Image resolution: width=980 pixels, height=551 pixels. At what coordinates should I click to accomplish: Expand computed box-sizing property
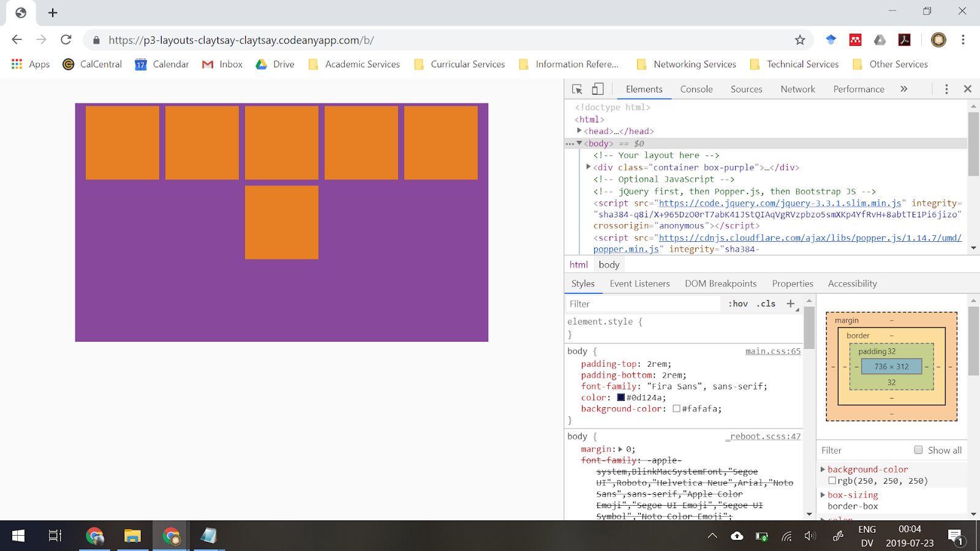pyautogui.click(x=823, y=495)
